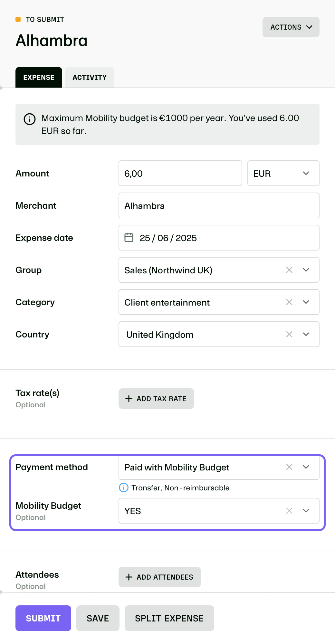Viewport: 335px width, 644px height.
Task: Clear the Payment method selection
Action: [x=289, y=467]
